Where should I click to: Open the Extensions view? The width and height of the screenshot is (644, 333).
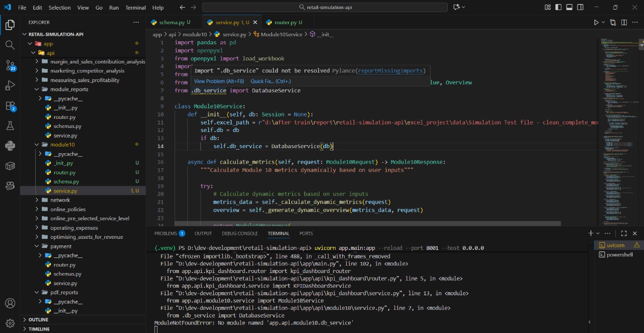coord(10,106)
